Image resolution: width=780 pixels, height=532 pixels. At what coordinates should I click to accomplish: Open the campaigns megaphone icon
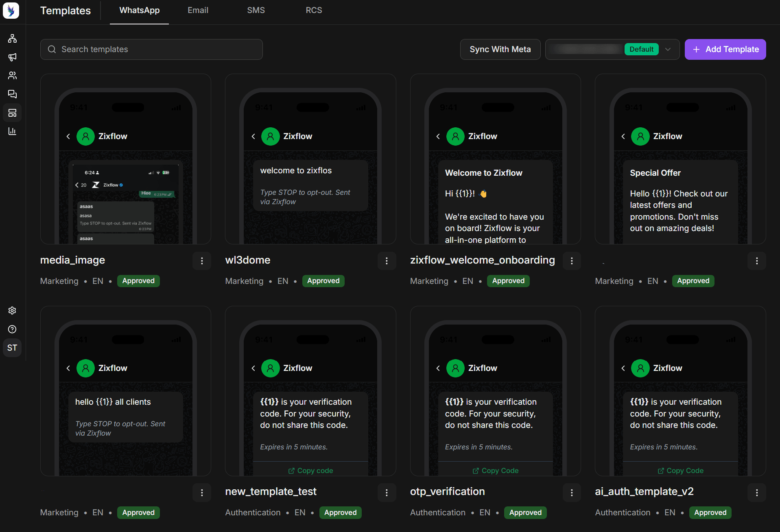pos(12,57)
